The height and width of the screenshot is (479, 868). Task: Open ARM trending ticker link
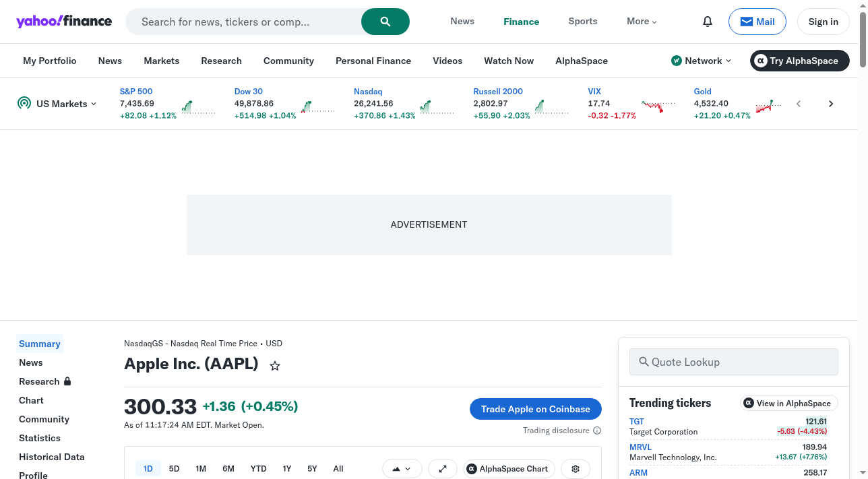pos(638,472)
